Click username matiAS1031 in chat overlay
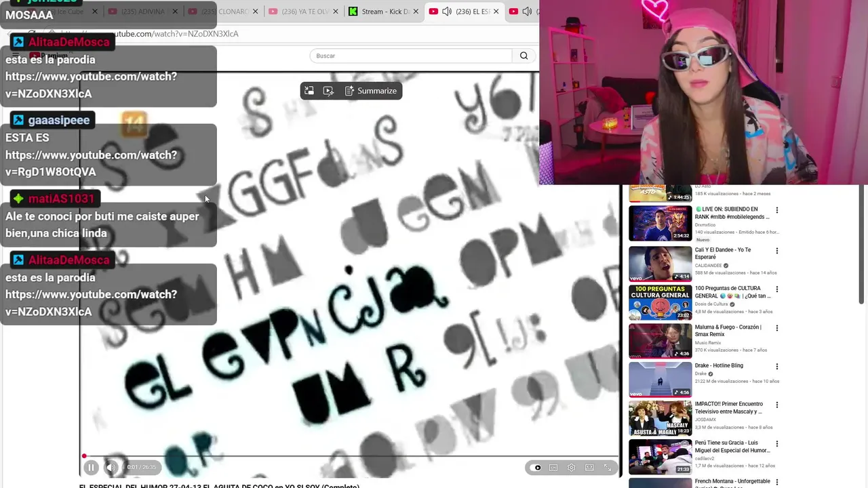Image resolution: width=868 pixels, height=488 pixels. point(61,199)
